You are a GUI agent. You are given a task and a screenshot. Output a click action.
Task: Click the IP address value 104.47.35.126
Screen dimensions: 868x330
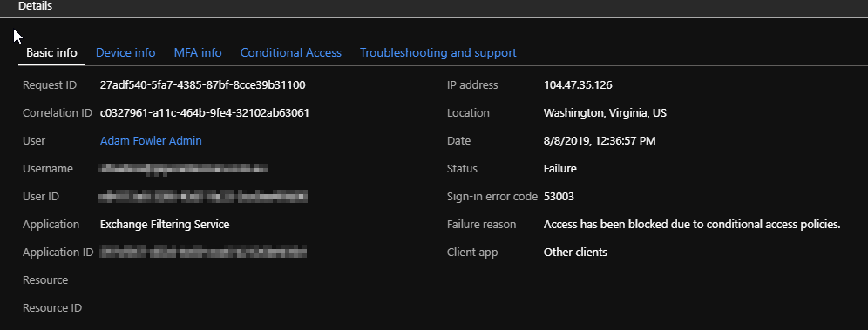click(578, 85)
